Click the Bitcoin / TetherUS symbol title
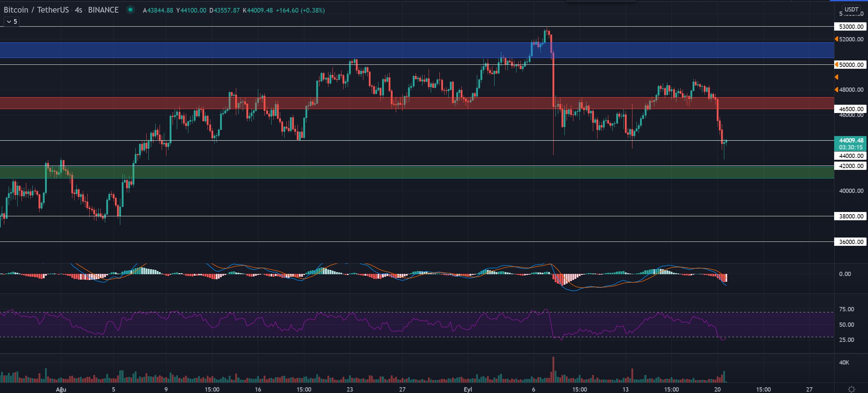The height and width of the screenshot is (393, 868). point(36,10)
